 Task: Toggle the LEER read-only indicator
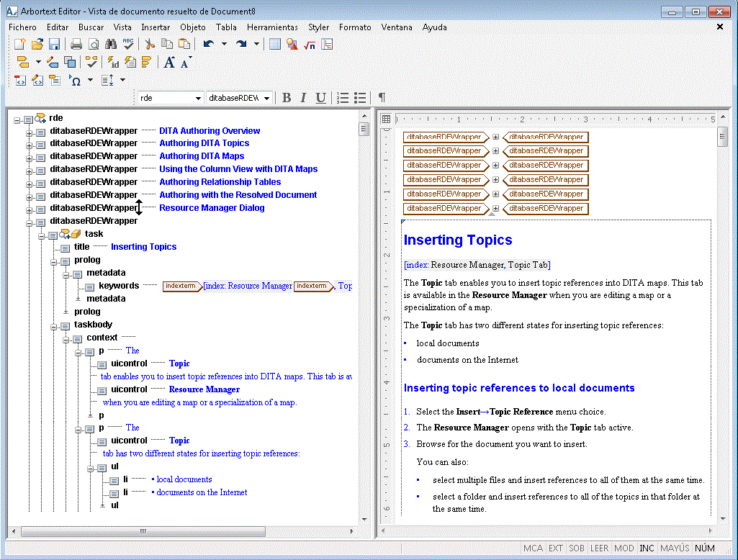click(599, 548)
